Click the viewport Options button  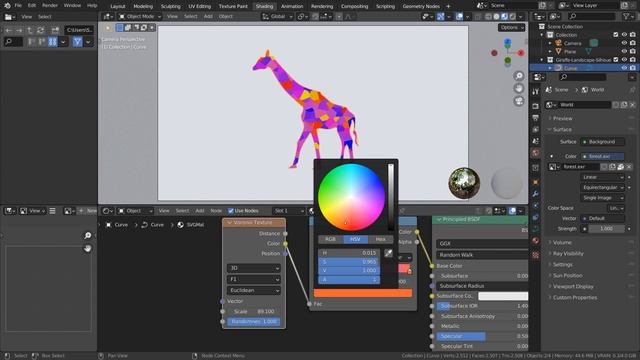511,27
